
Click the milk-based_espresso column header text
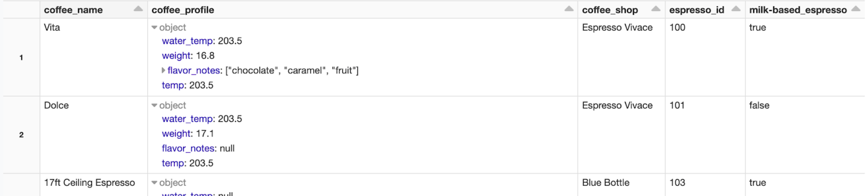tap(798, 10)
